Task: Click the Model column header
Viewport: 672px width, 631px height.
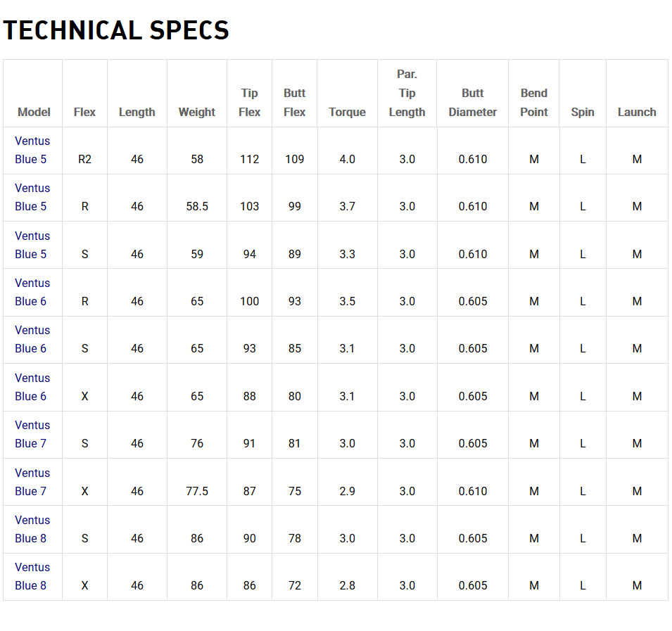Action: [x=34, y=112]
